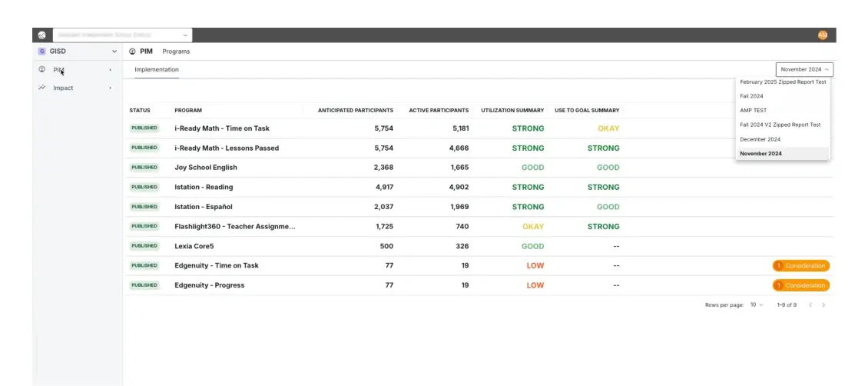
Task: Click the PIM sidebar icon
Action: pyautogui.click(x=41, y=70)
